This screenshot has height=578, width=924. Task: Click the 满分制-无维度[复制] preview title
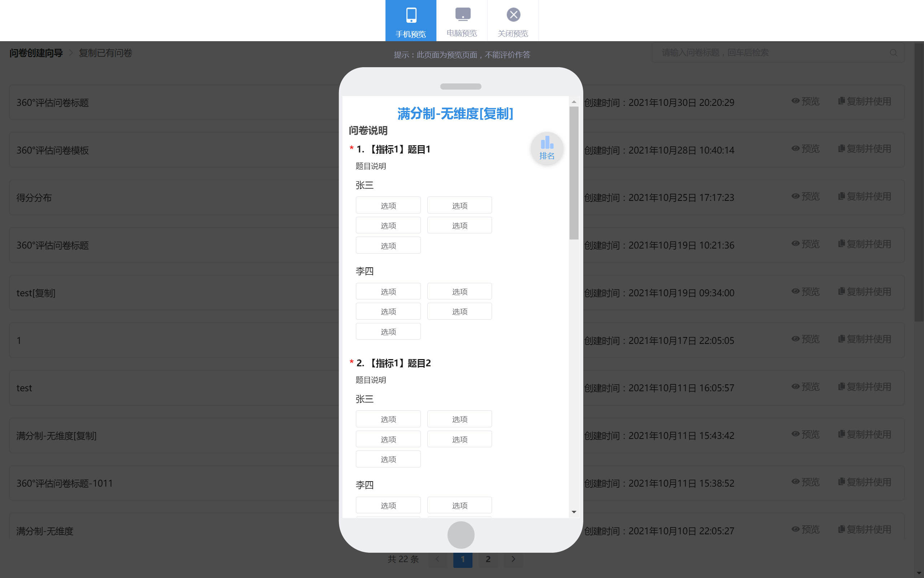455,113
